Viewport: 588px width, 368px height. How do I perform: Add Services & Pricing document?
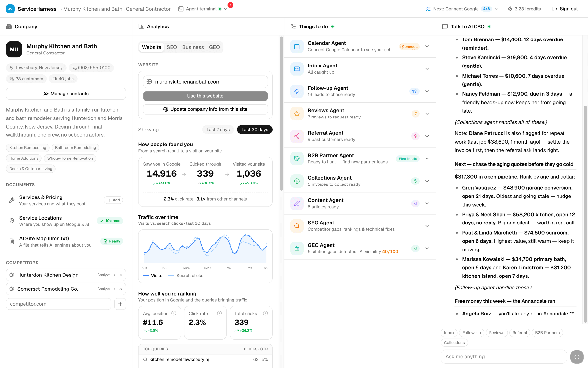tap(113, 200)
